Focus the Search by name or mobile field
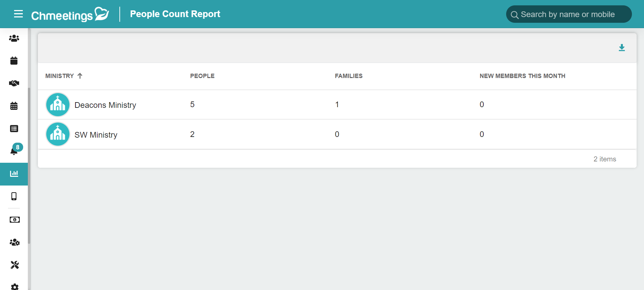This screenshot has height=290, width=644. pos(569,14)
